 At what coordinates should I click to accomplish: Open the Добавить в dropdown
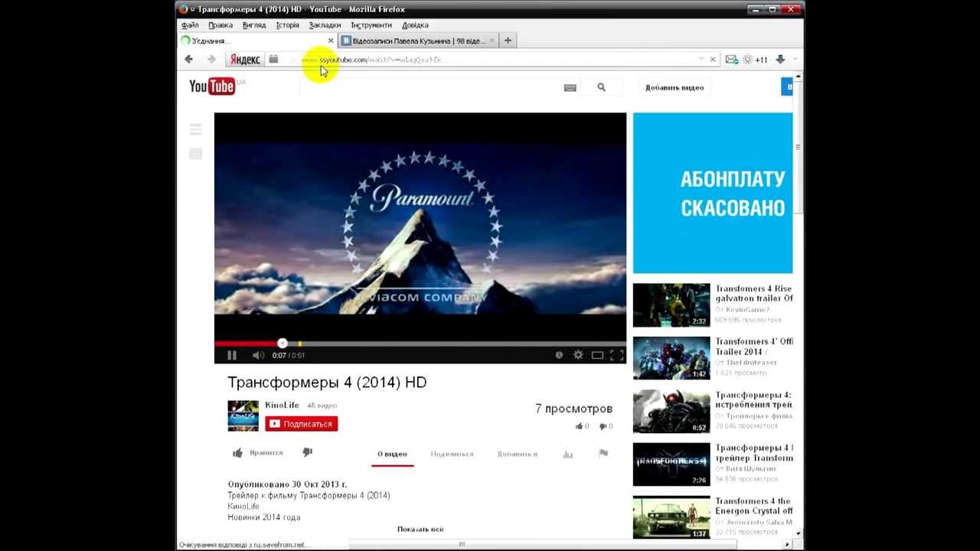[518, 454]
